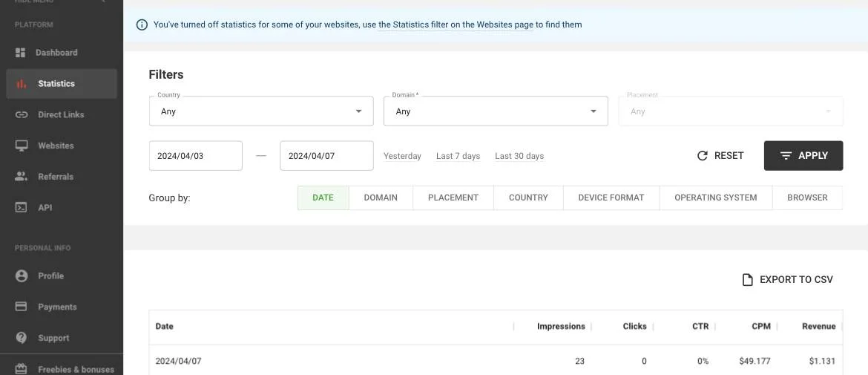
Task: Click the info icon in the notice banner
Action: [142, 25]
